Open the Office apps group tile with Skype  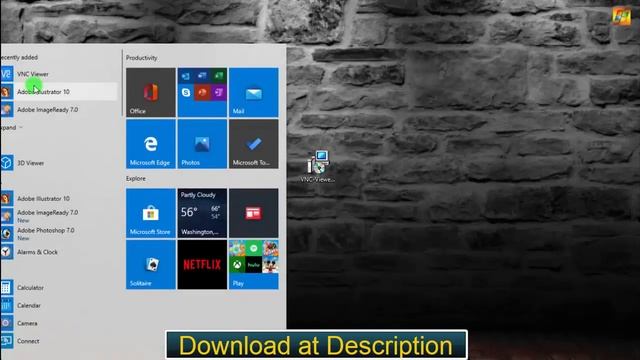pyautogui.click(x=202, y=92)
